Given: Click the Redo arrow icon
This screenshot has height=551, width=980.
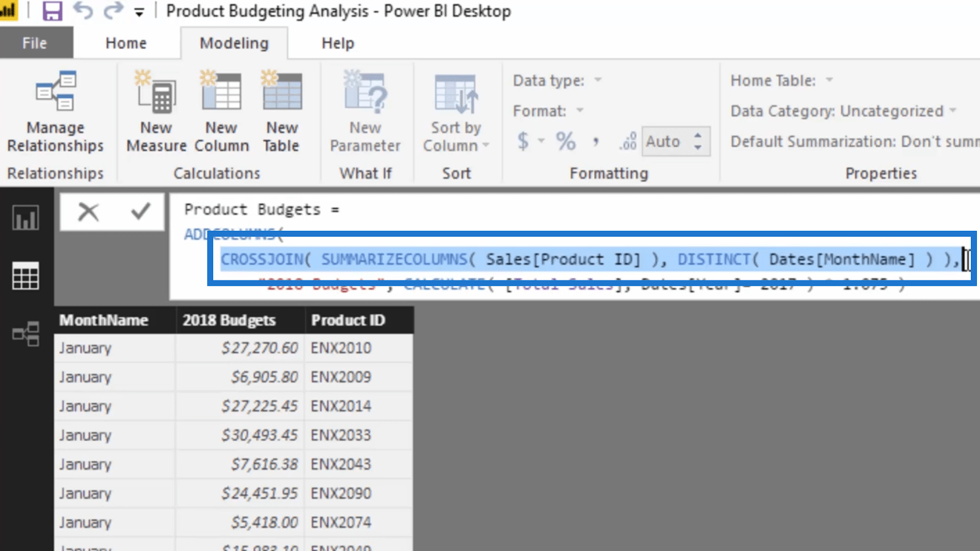Looking at the screenshot, I should click(113, 10).
